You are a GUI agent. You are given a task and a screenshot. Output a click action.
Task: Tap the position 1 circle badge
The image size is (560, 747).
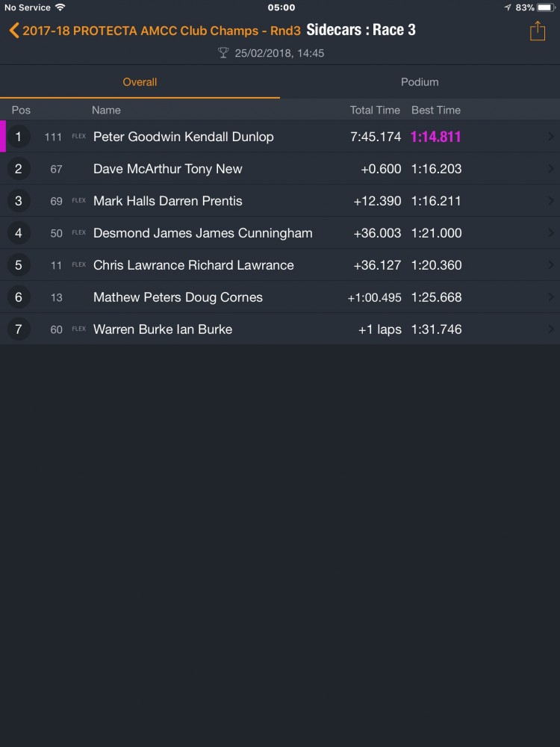tap(19, 137)
